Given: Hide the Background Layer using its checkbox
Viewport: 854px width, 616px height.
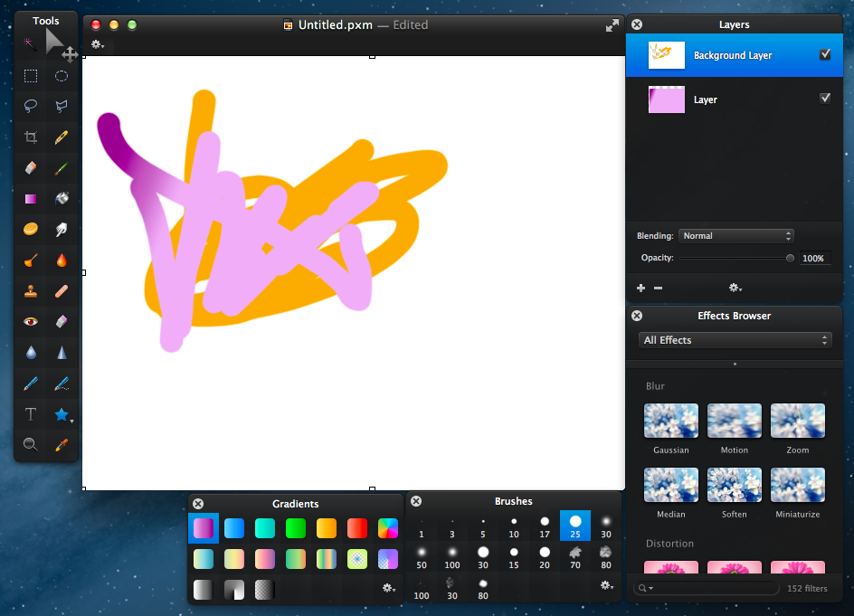Looking at the screenshot, I should (x=824, y=55).
